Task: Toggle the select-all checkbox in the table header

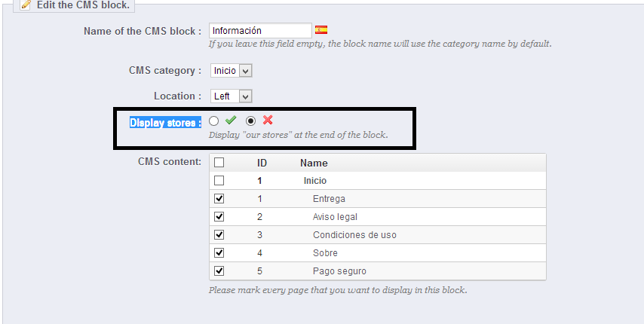Action: pos(219,163)
